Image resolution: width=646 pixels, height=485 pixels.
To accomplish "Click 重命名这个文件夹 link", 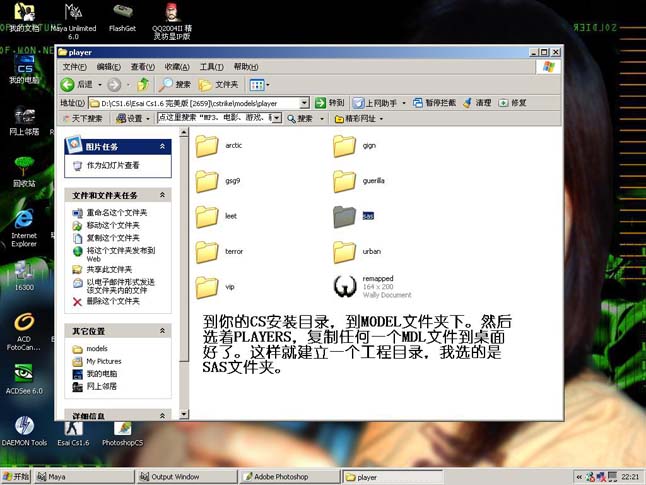I will 117,213.
